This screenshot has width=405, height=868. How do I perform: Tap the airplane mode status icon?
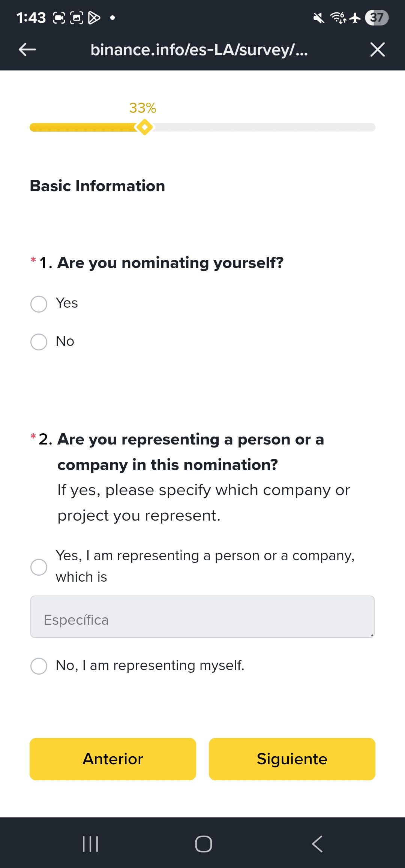[x=355, y=18]
